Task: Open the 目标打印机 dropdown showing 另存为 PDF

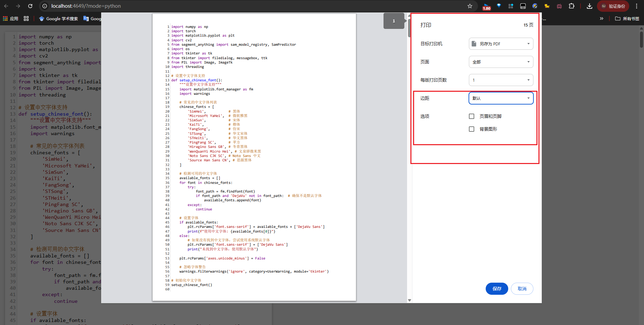Action: pyautogui.click(x=501, y=44)
